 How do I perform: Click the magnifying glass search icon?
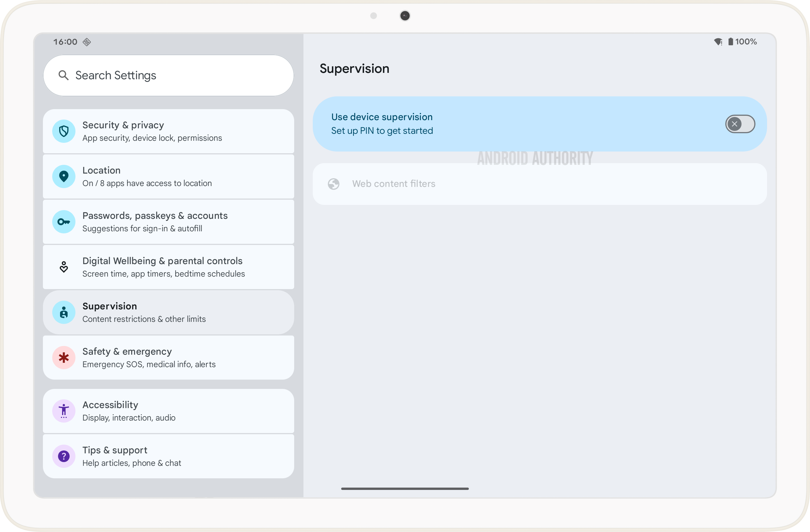(63, 75)
